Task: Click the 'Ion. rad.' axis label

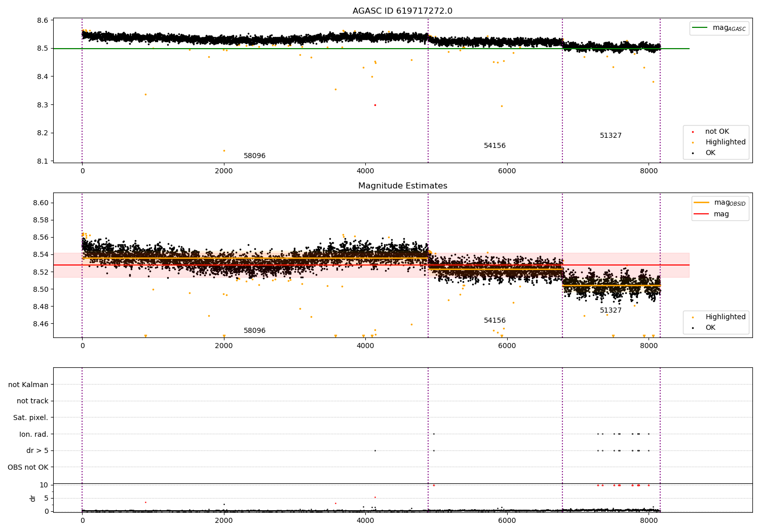Action: [x=34, y=434]
